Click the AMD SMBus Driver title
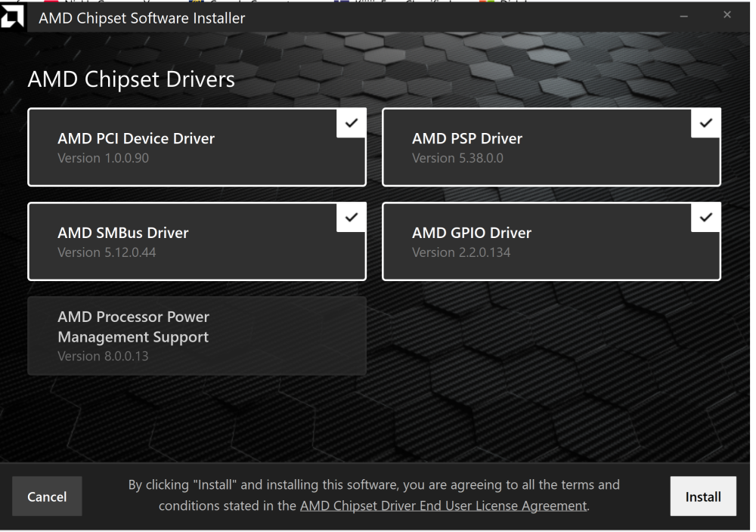 click(x=123, y=233)
